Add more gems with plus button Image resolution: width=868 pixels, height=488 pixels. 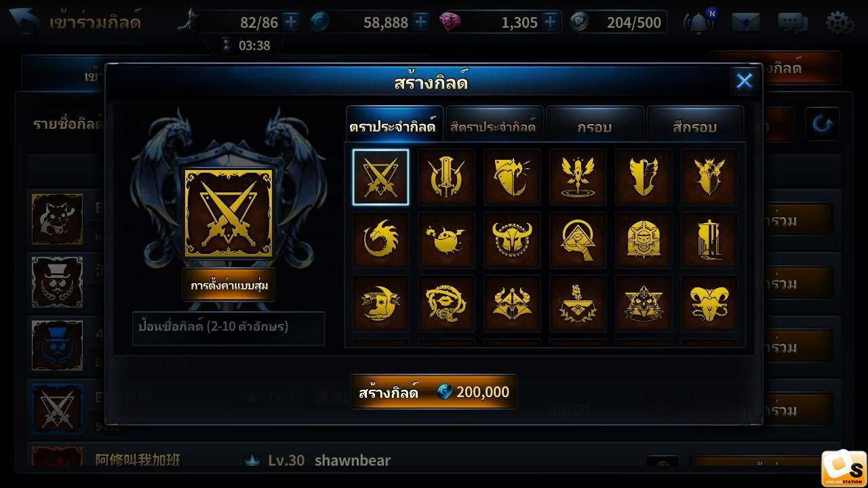pos(550,22)
